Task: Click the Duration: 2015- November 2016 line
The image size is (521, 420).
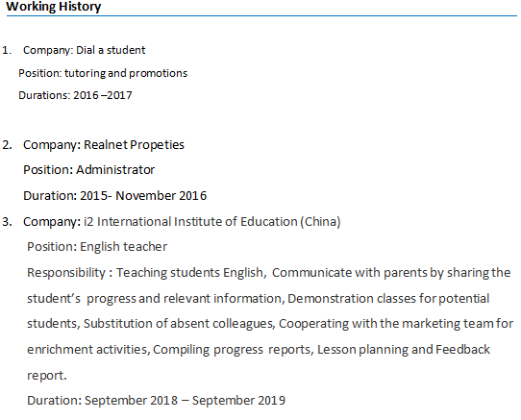Action: point(114,196)
